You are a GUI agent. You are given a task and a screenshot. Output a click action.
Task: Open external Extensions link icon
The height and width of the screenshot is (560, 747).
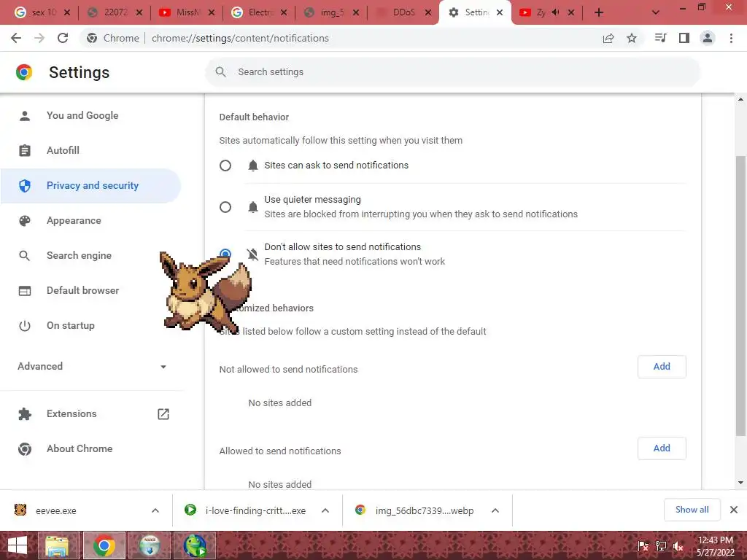pyautogui.click(x=163, y=414)
